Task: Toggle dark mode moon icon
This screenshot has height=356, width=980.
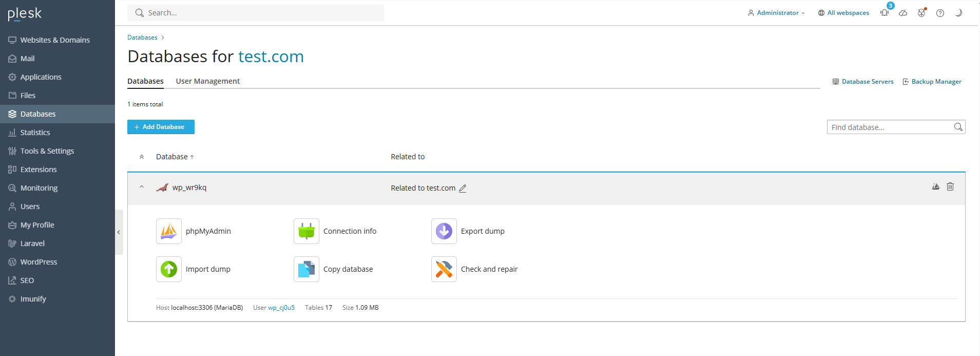Action: point(958,13)
